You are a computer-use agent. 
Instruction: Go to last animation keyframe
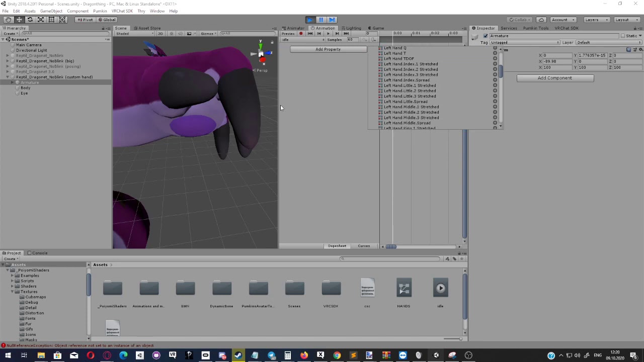(x=346, y=34)
